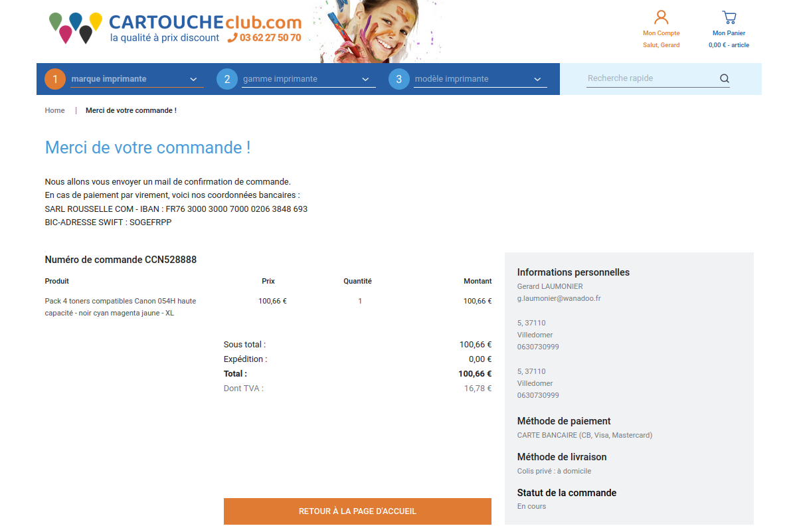Go to Home breadcrumb link
Screen dimensions: 793x532
coord(54,110)
